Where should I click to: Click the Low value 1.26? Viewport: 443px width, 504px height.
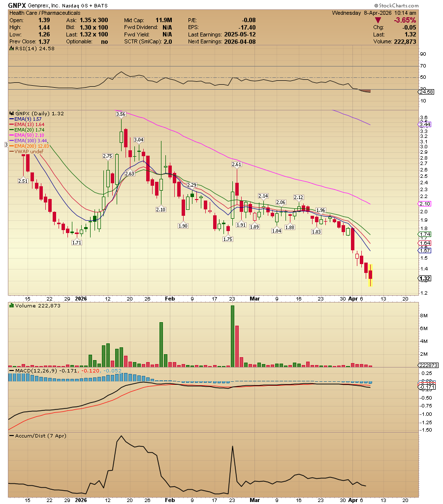44,34
